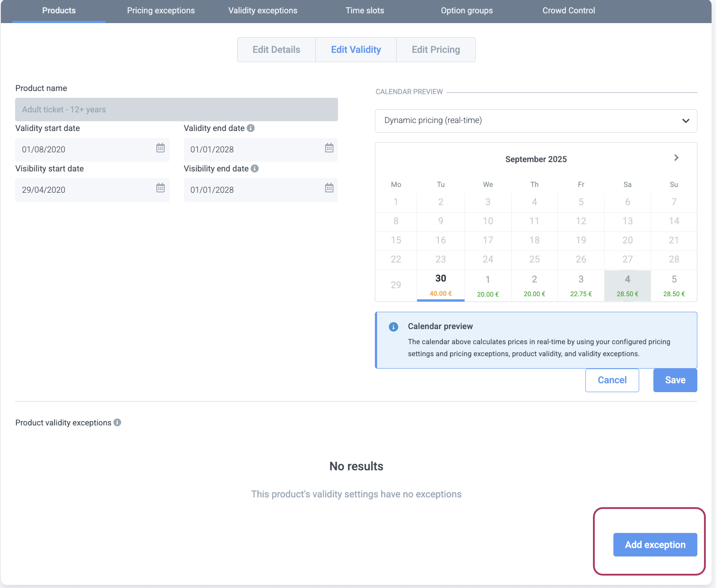This screenshot has width=716, height=588.
Task: Show info tooltip for Validity end date
Action: click(x=251, y=128)
